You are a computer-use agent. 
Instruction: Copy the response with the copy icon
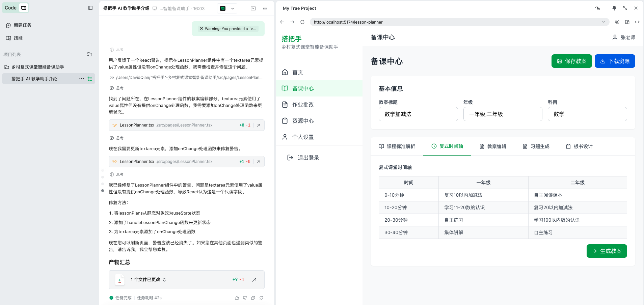(x=253, y=298)
